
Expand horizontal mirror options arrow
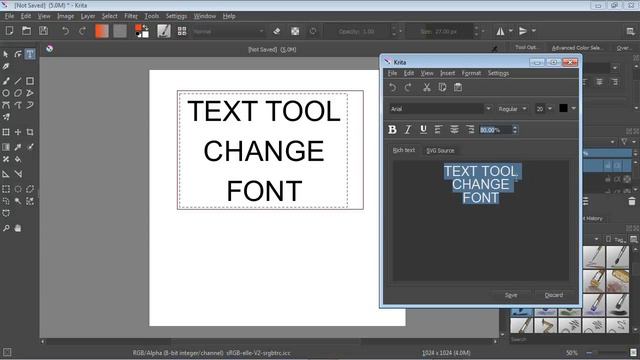(x=511, y=31)
